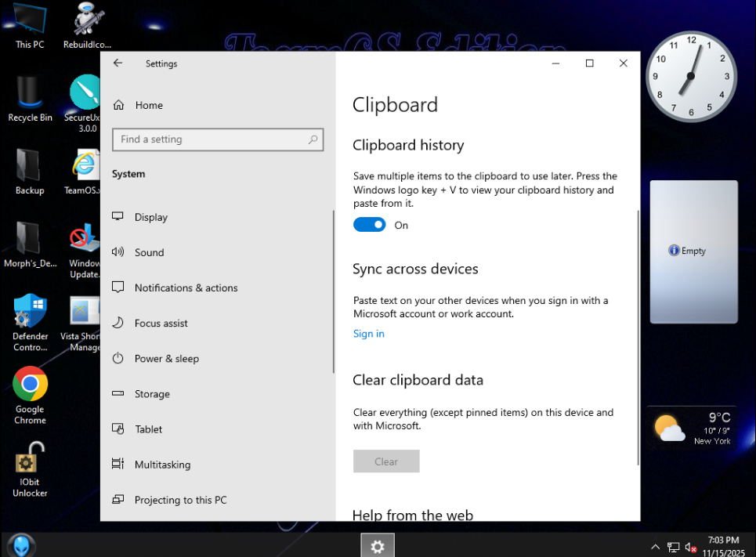Image resolution: width=756 pixels, height=557 pixels.
Task: Click the Sign in link
Action: tap(368, 334)
